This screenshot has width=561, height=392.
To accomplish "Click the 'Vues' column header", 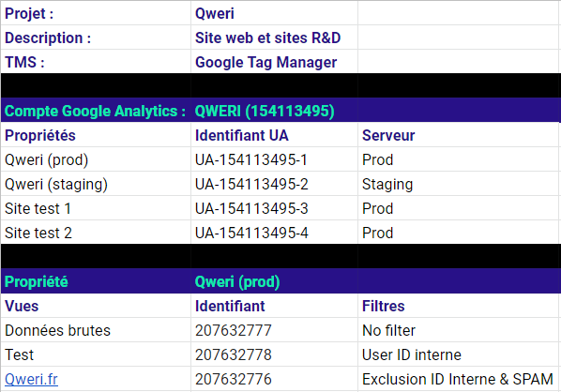I will pyautogui.click(x=96, y=306).
